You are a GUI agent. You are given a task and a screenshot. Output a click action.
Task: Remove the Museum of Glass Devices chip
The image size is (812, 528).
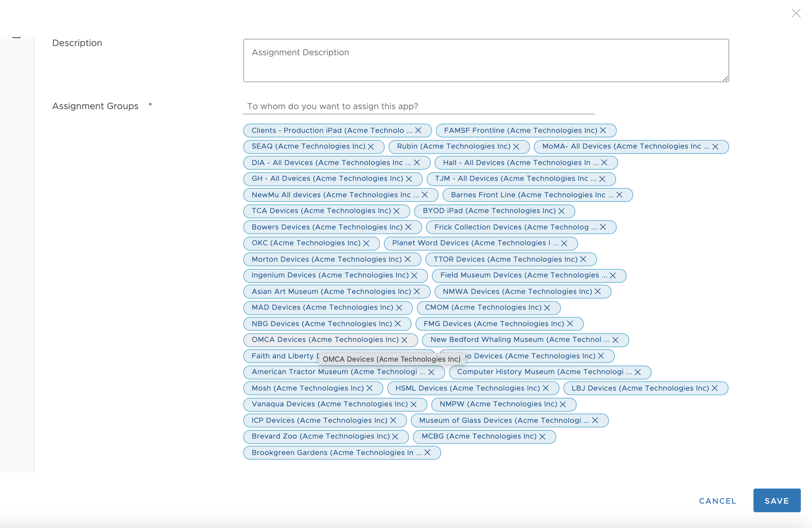point(595,420)
